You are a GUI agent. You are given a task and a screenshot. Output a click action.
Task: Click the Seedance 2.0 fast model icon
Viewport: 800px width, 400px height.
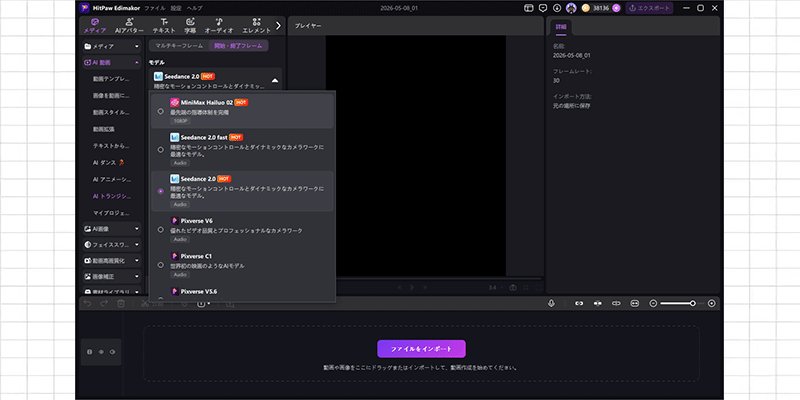pos(174,137)
